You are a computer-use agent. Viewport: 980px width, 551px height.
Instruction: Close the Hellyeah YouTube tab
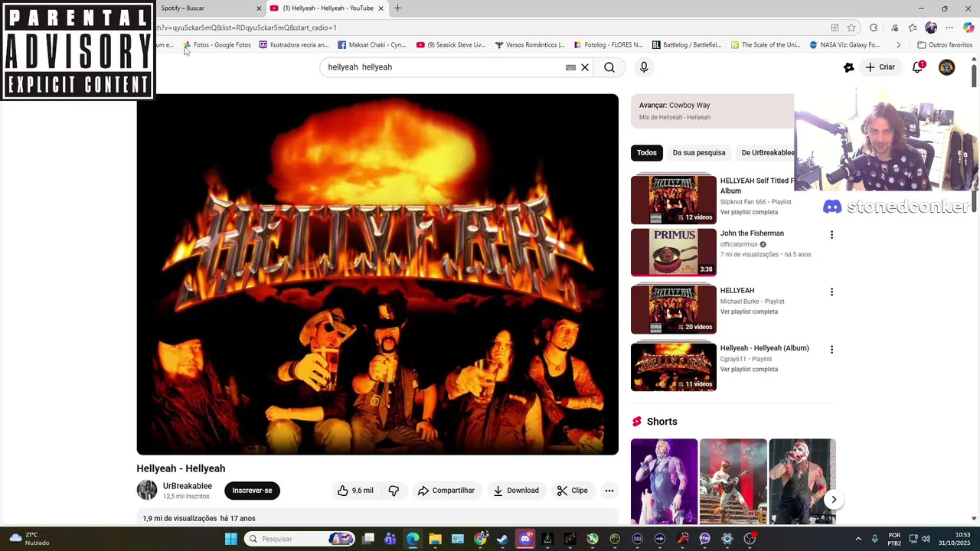coord(381,8)
